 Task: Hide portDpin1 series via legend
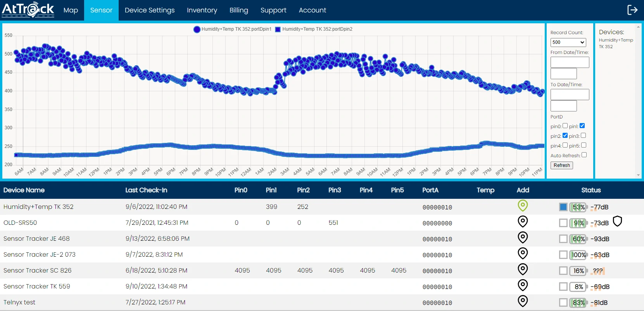[233, 29]
